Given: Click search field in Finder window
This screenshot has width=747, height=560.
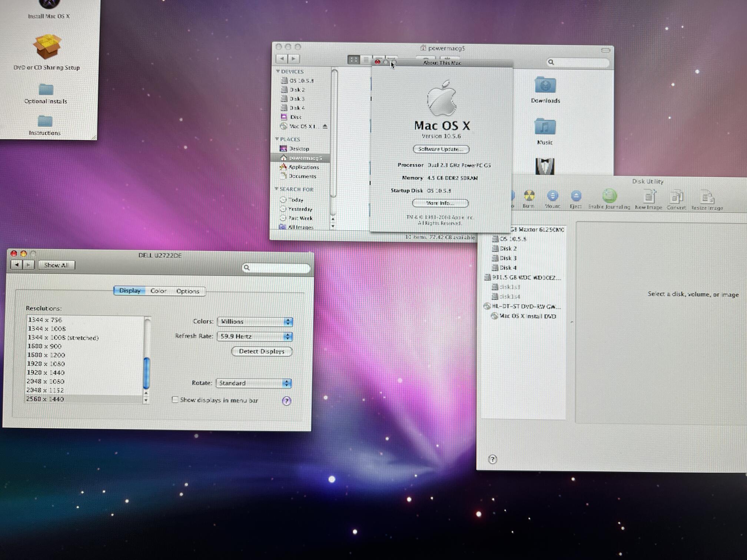Looking at the screenshot, I should coord(578,62).
